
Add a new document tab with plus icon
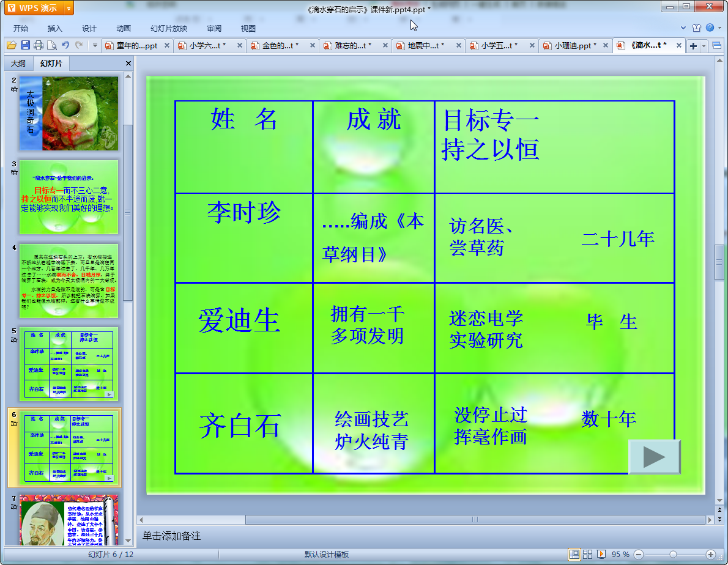click(693, 45)
